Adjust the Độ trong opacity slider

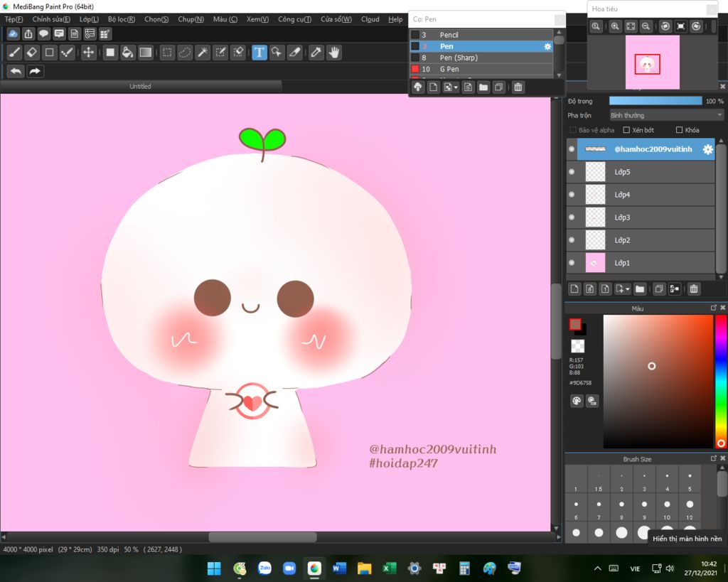click(x=655, y=101)
